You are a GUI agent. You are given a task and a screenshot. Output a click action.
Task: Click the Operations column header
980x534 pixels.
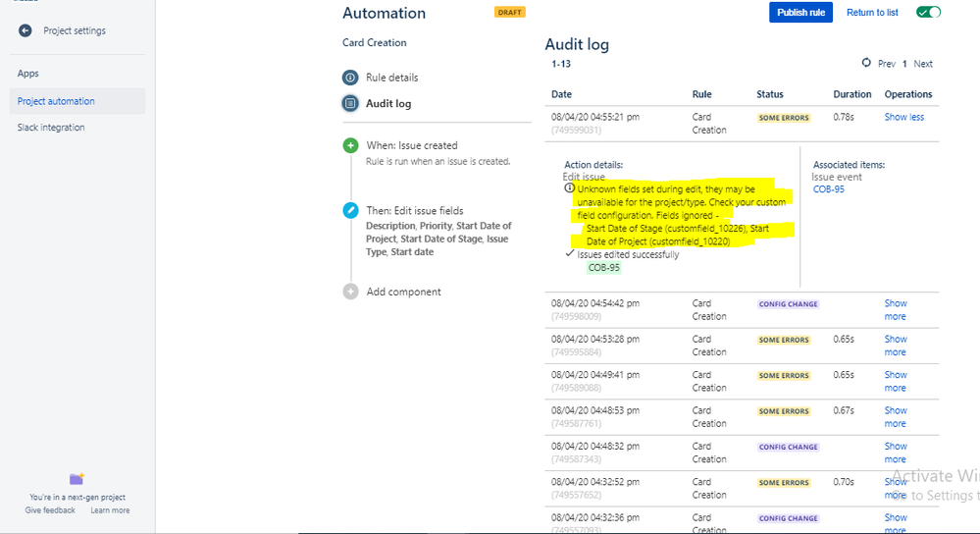(x=908, y=94)
